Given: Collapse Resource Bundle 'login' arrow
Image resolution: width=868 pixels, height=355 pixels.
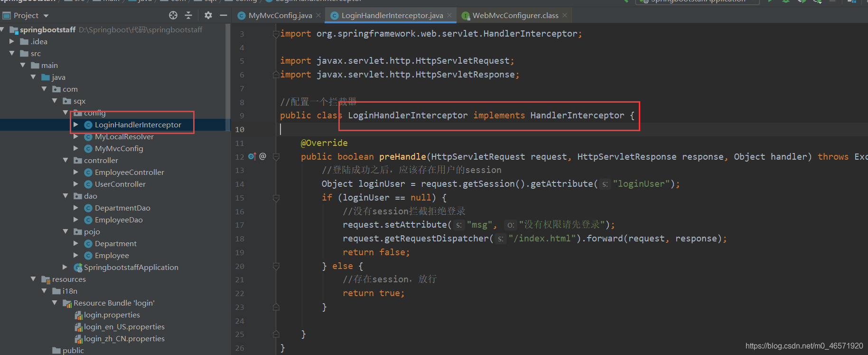Looking at the screenshot, I should point(55,303).
